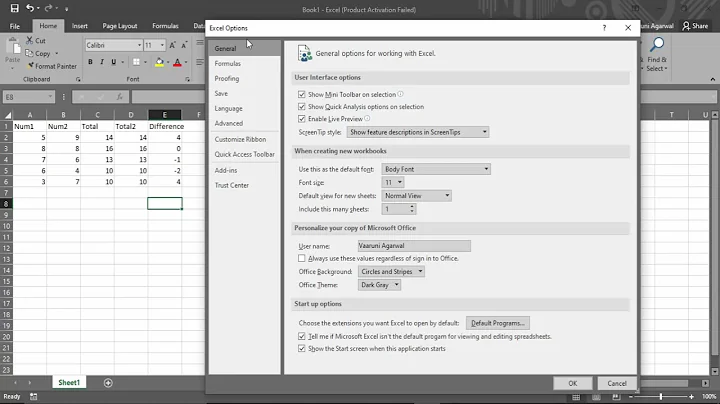Collapse the ribbon with the caret
Image resolution: width=720 pixels, height=404 pixels.
[x=713, y=79]
